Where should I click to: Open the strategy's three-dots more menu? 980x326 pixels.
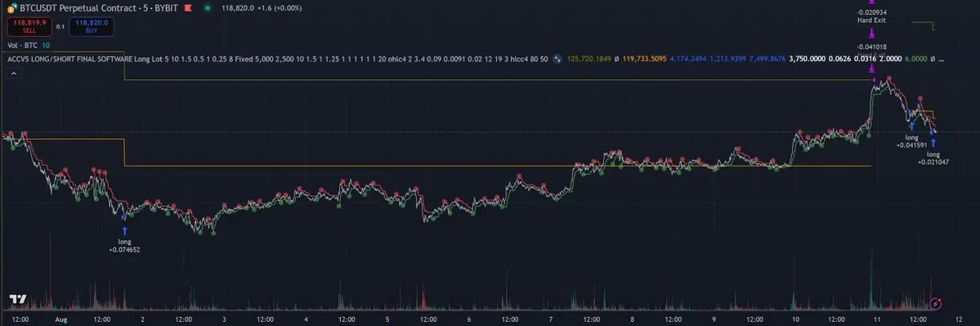point(942,60)
